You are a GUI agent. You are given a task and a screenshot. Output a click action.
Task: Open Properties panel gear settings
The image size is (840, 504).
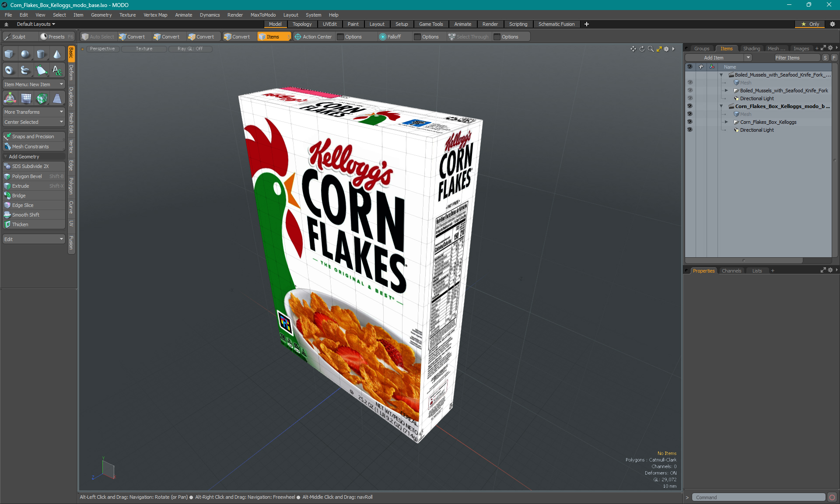point(830,270)
